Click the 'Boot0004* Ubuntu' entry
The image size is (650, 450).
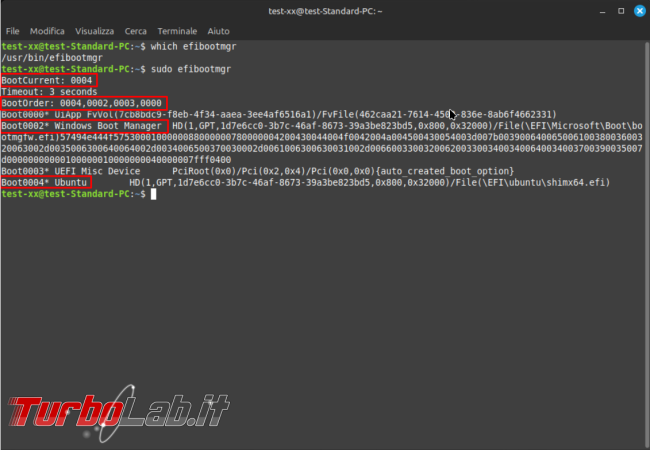click(x=44, y=182)
